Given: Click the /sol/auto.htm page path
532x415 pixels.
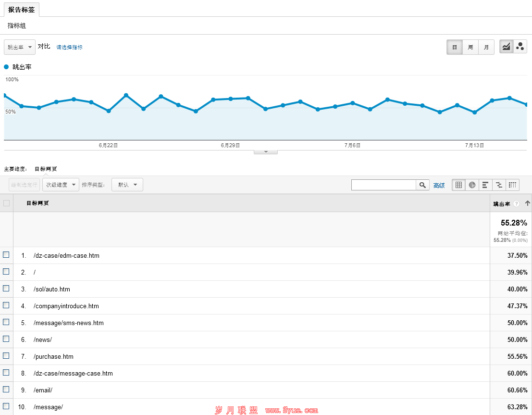Looking at the screenshot, I should click(52, 289).
